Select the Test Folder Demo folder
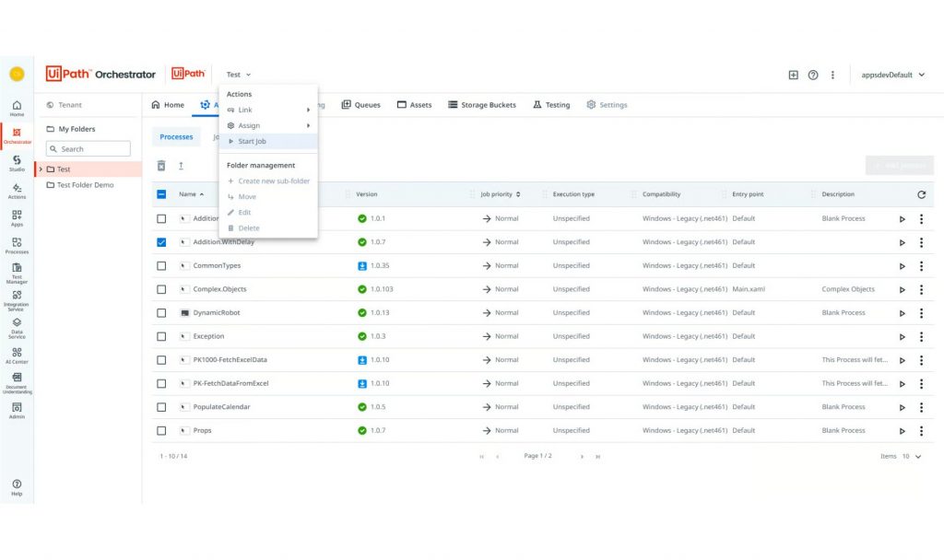 tap(85, 185)
